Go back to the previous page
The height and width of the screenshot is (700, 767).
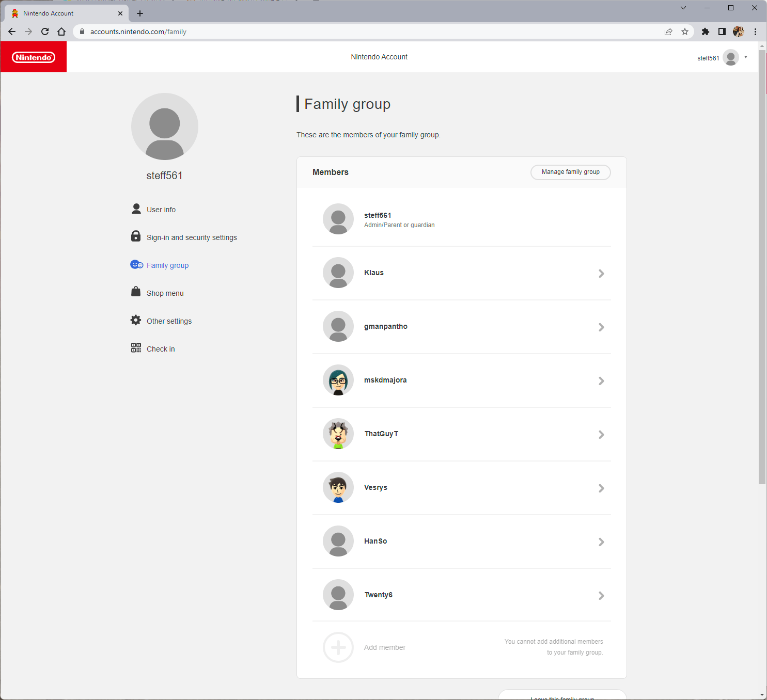[x=12, y=31]
